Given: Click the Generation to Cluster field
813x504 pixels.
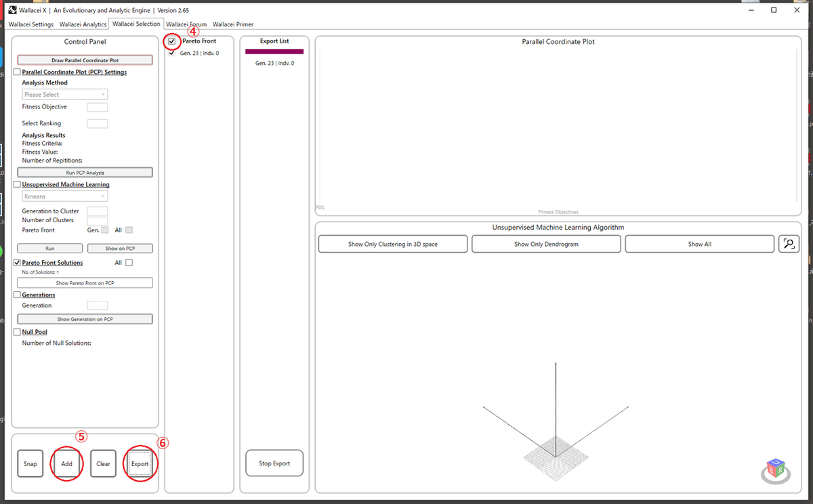Looking at the screenshot, I should pyautogui.click(x=98, y=211).
